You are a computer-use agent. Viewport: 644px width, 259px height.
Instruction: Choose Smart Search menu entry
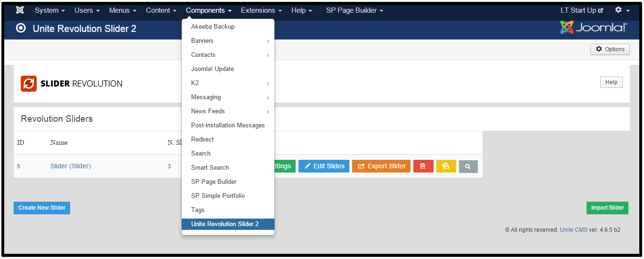point(228,168)
